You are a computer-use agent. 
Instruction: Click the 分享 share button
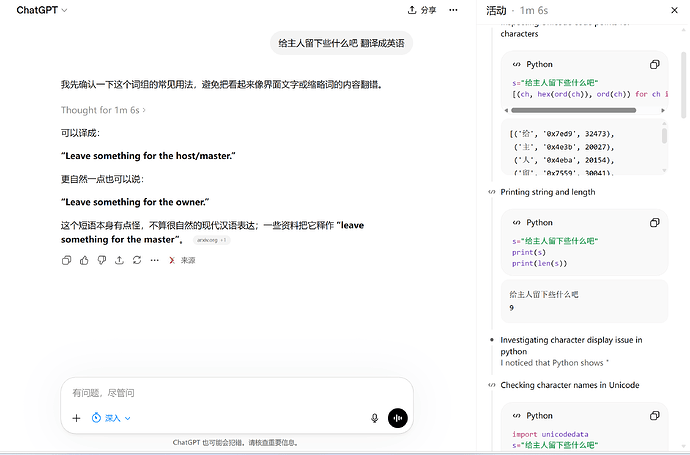pyautogui.click(x=422, y=10)
